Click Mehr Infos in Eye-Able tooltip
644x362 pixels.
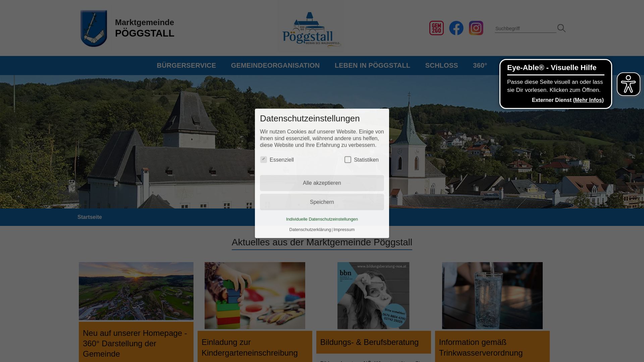[588, 100]
